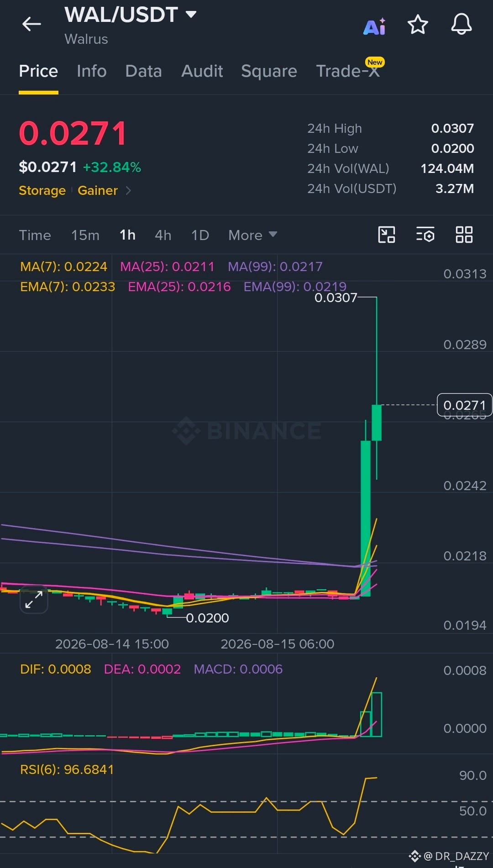Add WAL/USDT to favorites with star
The width and height of the screenshot is (493, 868).
418,24
